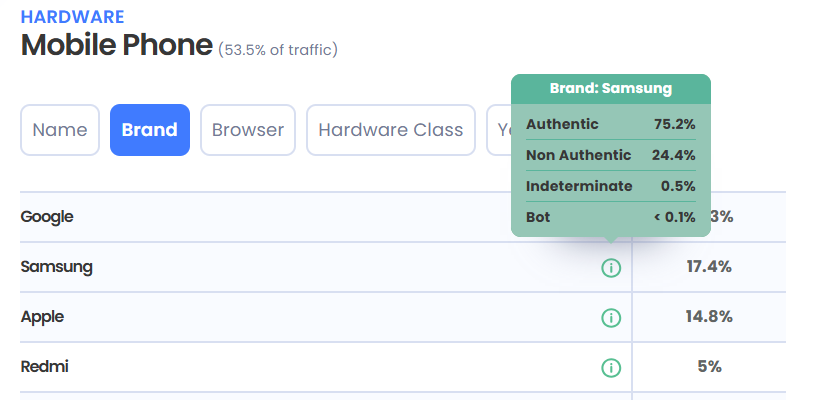The height and width of the screenshot is (400, 818).
Task: Select the partially hidden tab after Hardware Class
Action: click(499, 130)
